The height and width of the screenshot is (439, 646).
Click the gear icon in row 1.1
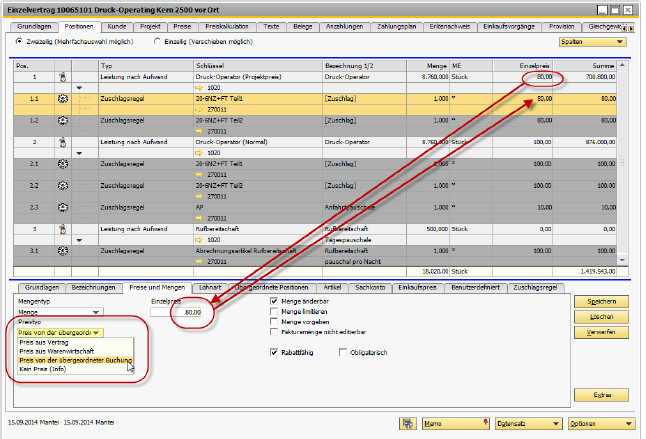coord(62,99)
